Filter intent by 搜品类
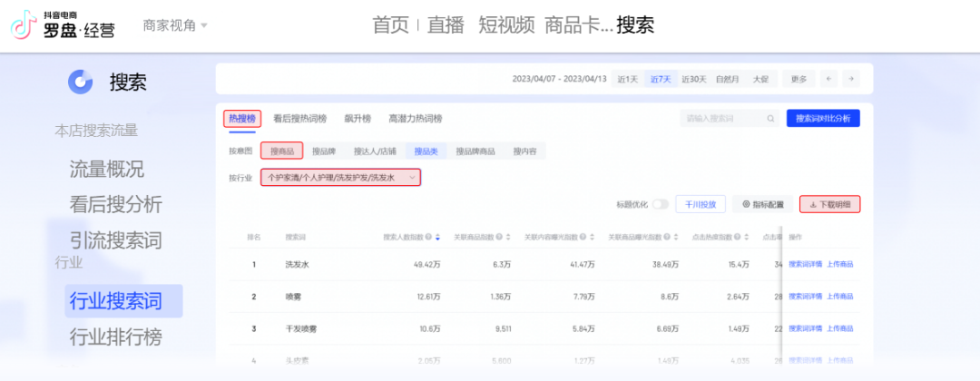The image size is (980, 381). 426,151
